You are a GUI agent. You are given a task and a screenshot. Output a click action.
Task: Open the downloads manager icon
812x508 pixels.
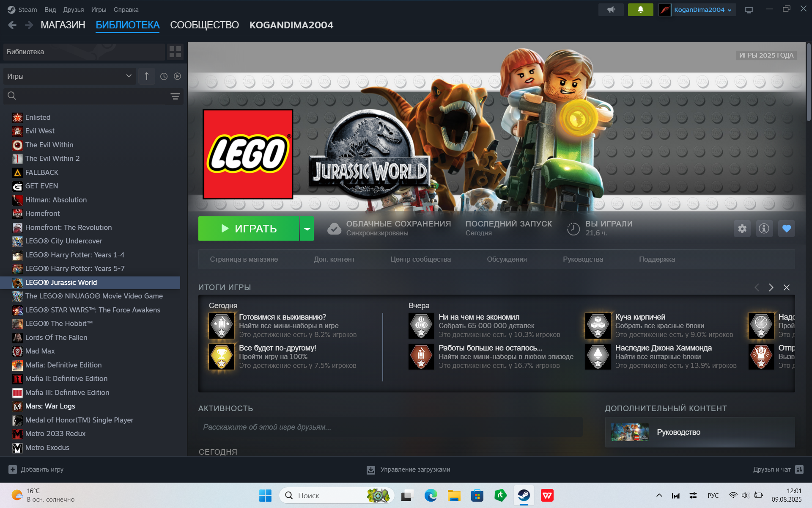pyautogui.click(x=371, y=470)
